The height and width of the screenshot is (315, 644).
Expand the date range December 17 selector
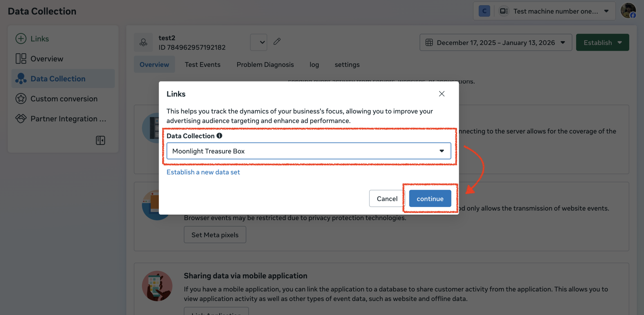pos(496,42)
